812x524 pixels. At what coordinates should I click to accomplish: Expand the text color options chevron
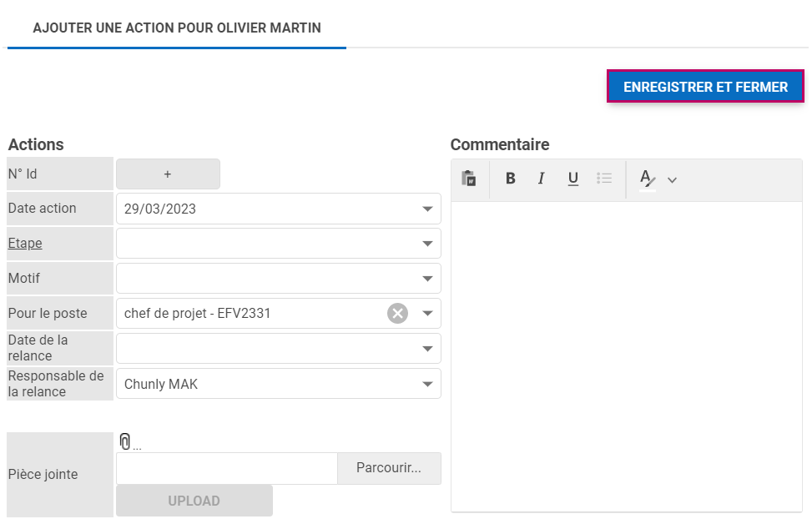click(x=673, y=179)
